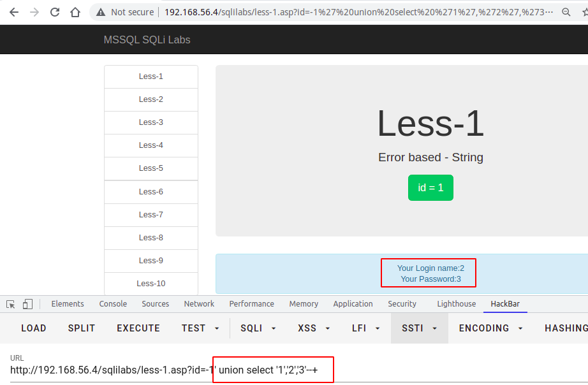Toggle the DevTools device toolbar icon

(27, 304)
